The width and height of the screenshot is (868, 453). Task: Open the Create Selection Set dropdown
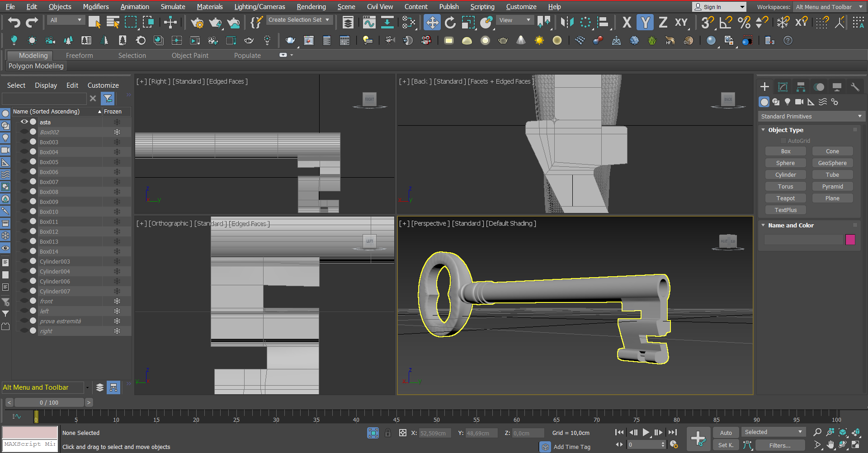[299, 20]
